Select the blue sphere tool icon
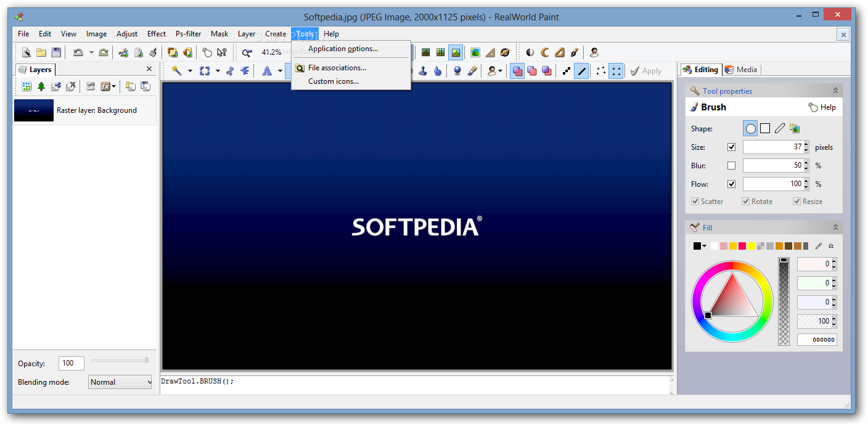Image resolution: width=868 pixels, height=426 pixels. tap(457, 71)
